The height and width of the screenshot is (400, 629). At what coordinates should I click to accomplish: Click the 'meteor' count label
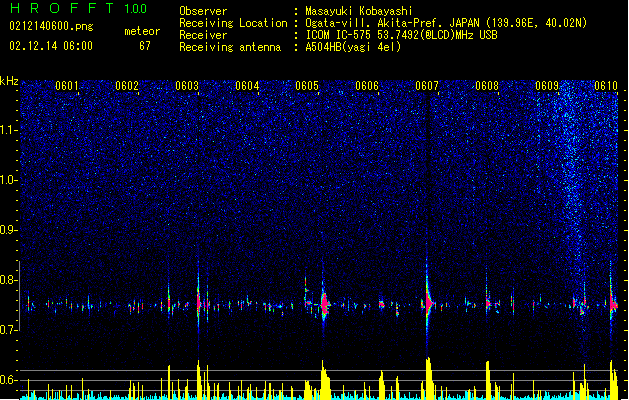pyautogui.click(x=142, y=31)
